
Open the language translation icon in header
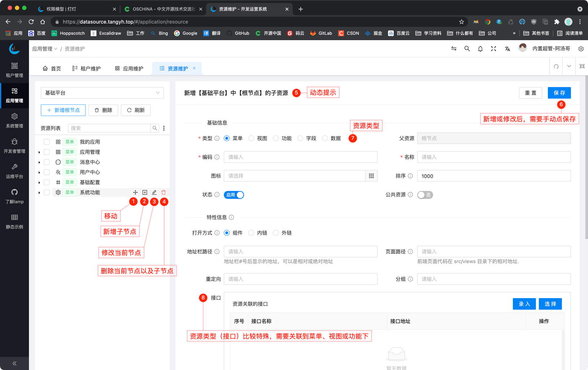[507, 49]
